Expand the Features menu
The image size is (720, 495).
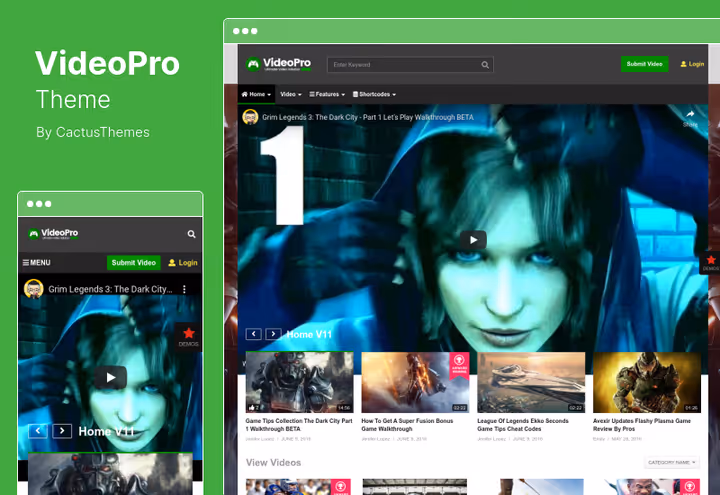pyautogui.click(x=327, y=94)
